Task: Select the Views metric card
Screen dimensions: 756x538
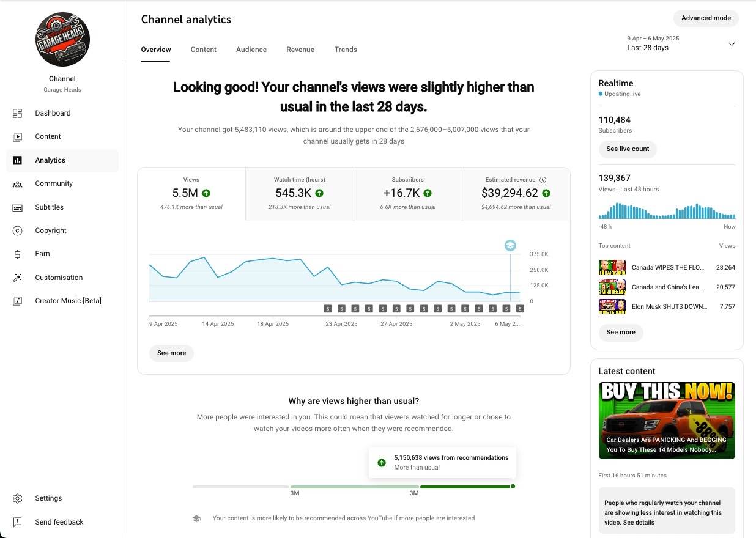Action: [x=191, y=194]
